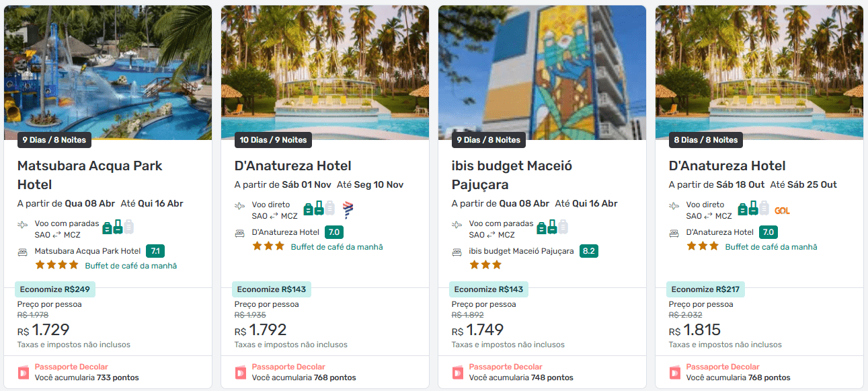Open ibis budget Maceió Pajuçara title
Screen dimensions: 868x391
512,175
